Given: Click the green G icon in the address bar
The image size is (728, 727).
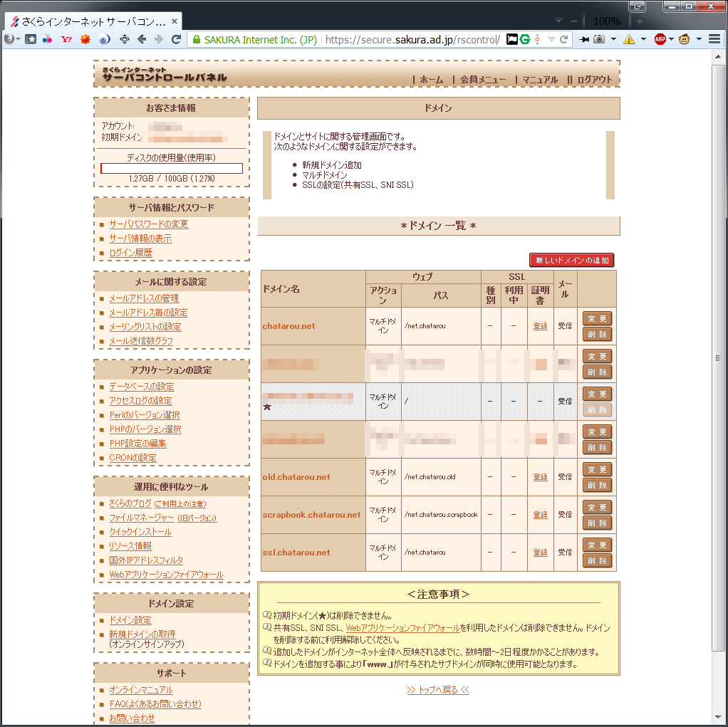Looking at the screenshot, I should [x=525, y=39].
